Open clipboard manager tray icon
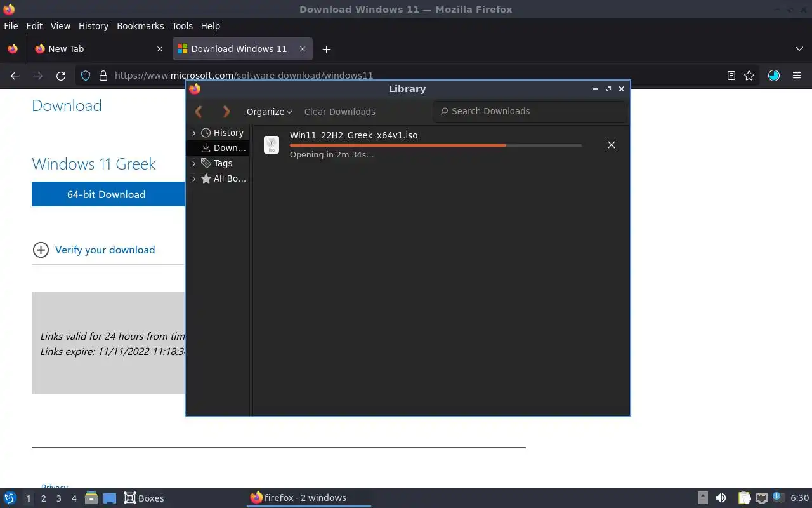 (744, 498)
